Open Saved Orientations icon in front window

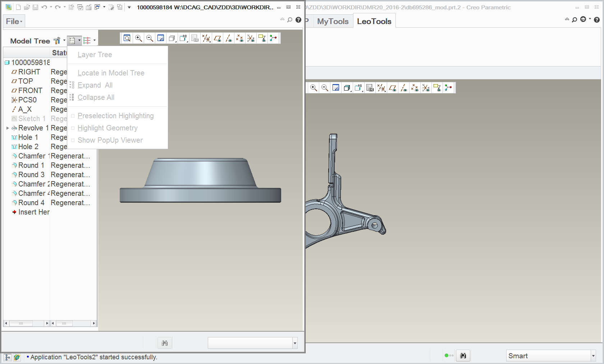[183, 38]
